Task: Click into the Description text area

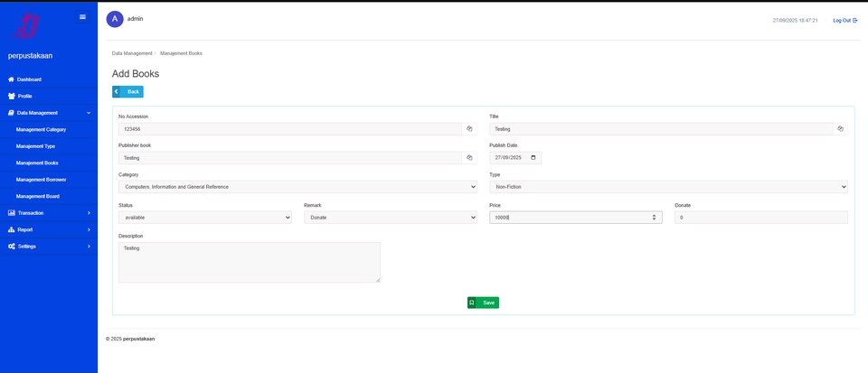Action: click(249, 262)
